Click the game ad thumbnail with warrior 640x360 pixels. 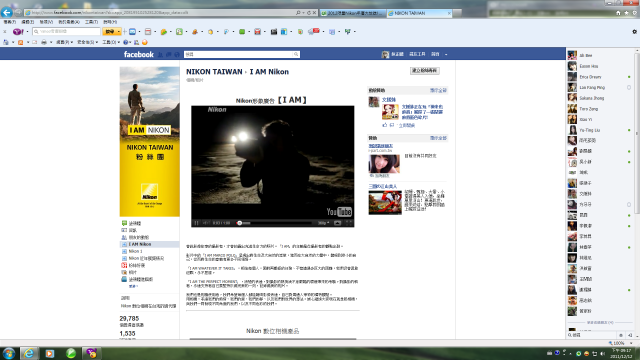pyautogui.click(x=385, y=202)
